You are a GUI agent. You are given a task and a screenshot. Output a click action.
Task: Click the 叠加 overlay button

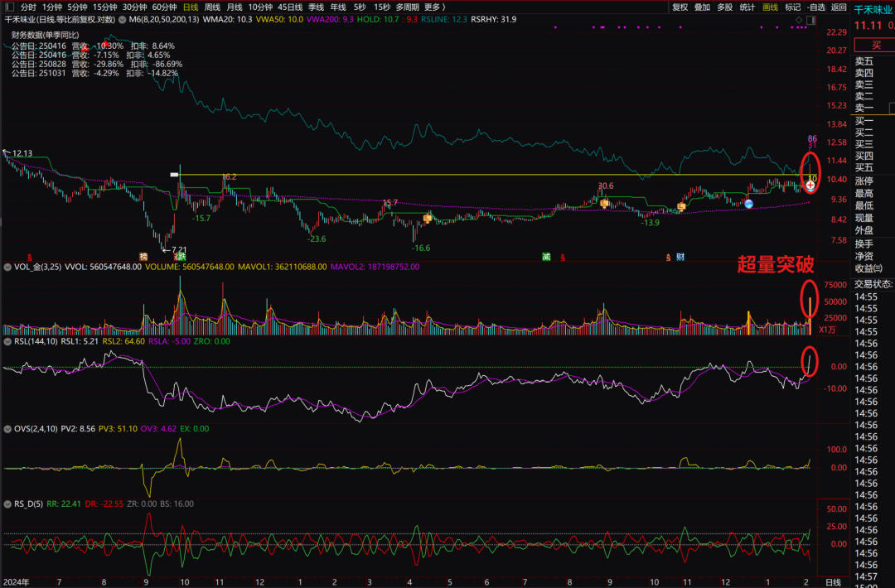coord(702,7)
